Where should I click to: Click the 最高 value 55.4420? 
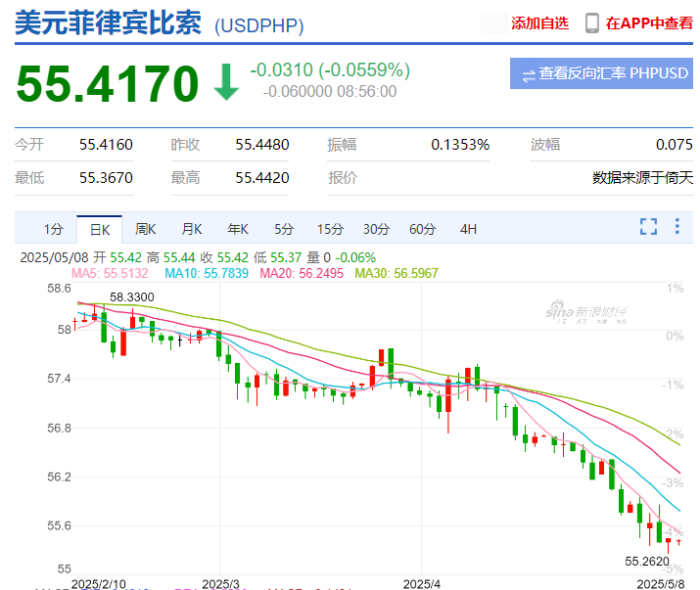pos(262,178)
